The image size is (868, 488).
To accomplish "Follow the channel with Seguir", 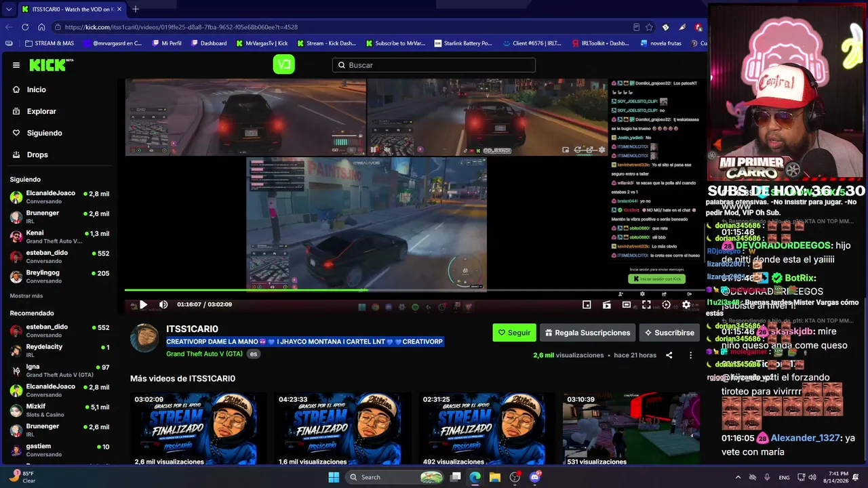I will (x=514, y=333).
